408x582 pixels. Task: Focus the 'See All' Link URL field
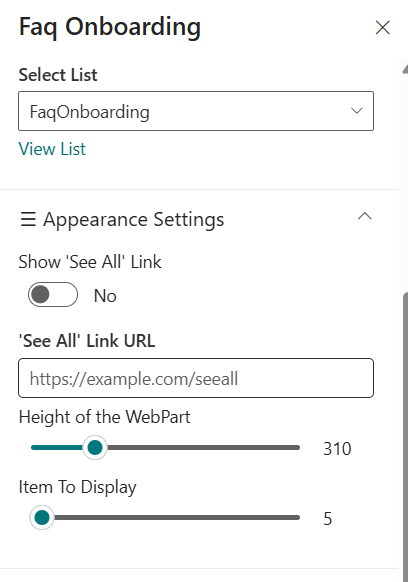(196, 378)
